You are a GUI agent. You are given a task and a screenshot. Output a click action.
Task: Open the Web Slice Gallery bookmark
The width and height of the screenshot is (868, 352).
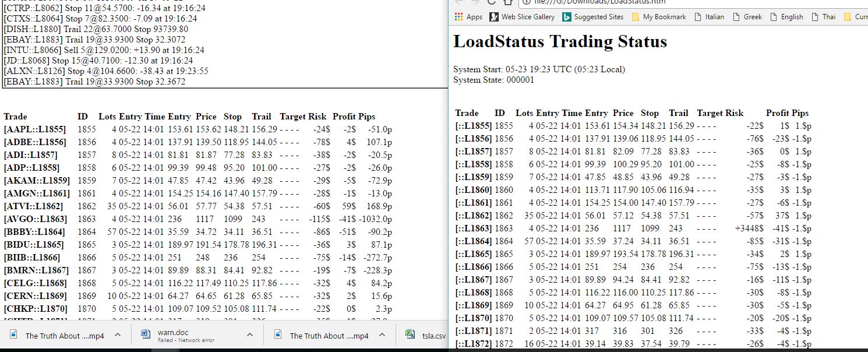[x=528, y=17]
